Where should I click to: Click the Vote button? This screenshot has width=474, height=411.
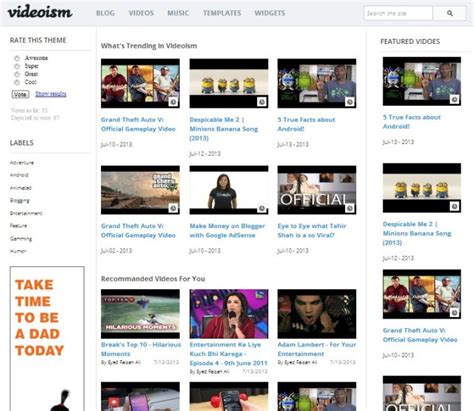20,94
